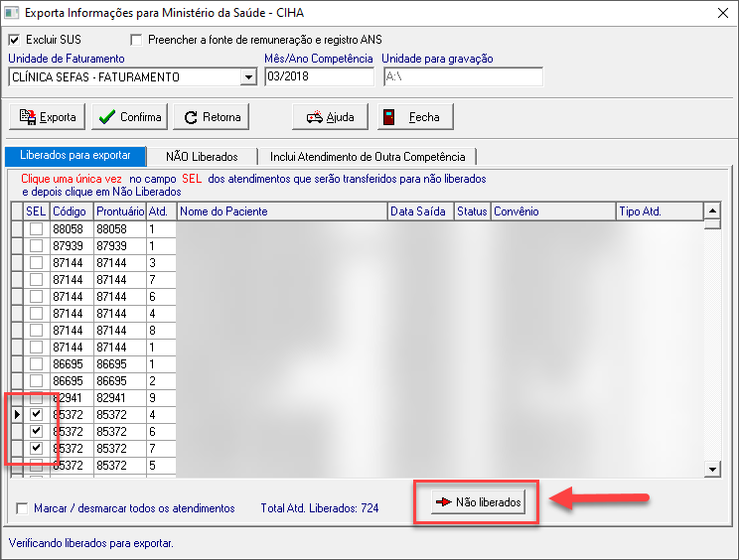Screen dimensions: 739x560
Task: Uncheck SEL box for 85372 Atd. 4
Action: click(37, 414)
